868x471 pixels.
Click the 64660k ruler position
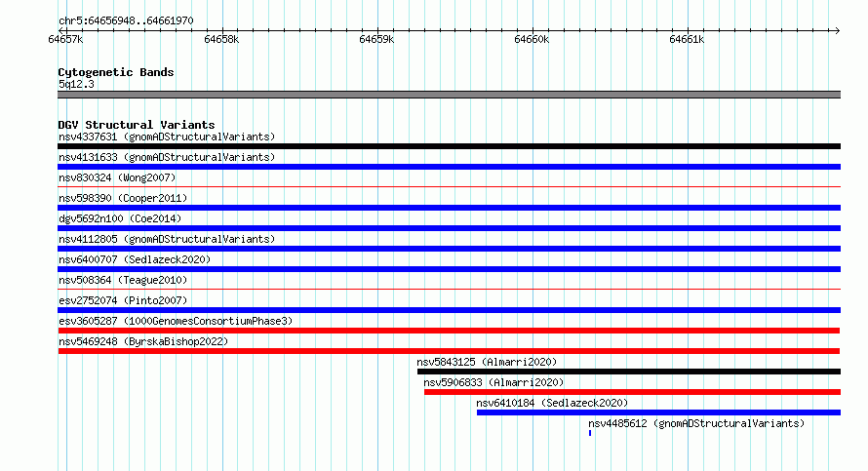pos(532,39)
